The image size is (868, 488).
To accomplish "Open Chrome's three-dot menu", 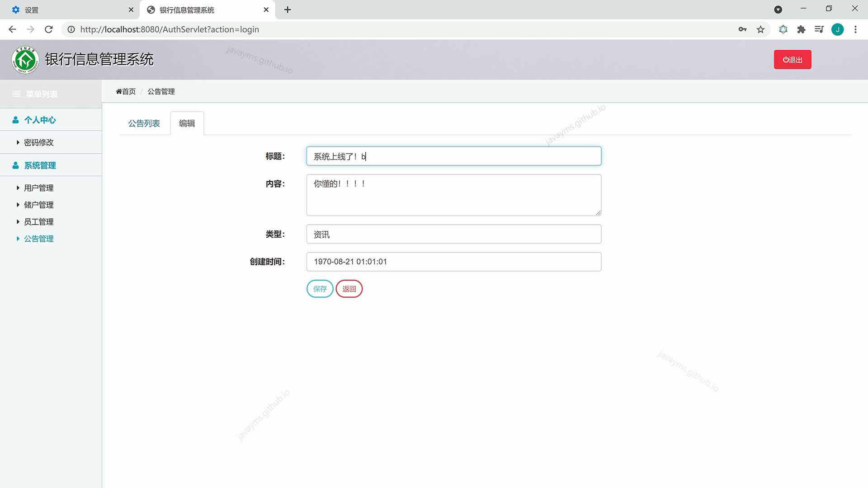I will coord(855,29).
